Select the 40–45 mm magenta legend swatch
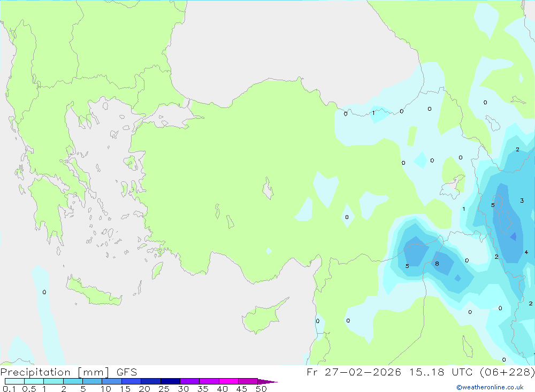The image size is (535, 392). coord(228,381)
